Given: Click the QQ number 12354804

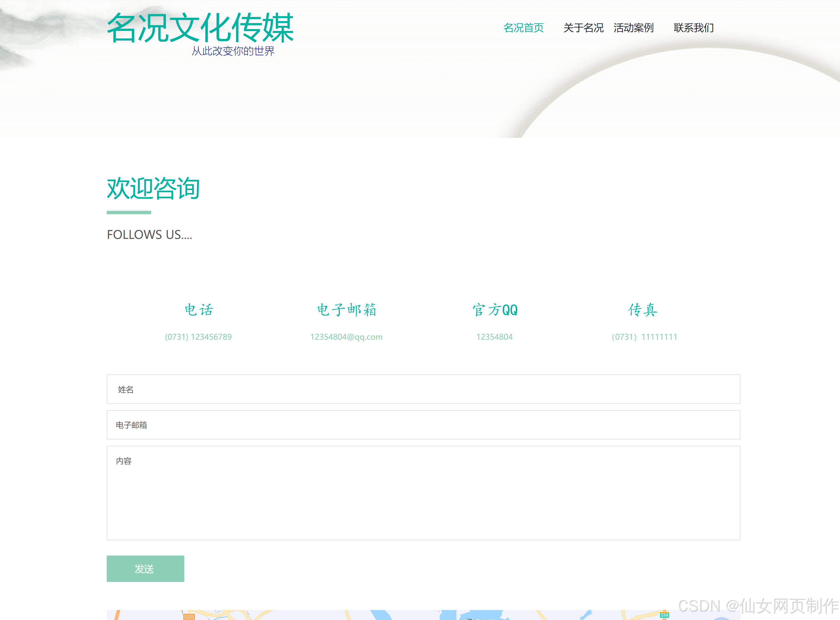Looking at the screenshot, I should [494, 337].
